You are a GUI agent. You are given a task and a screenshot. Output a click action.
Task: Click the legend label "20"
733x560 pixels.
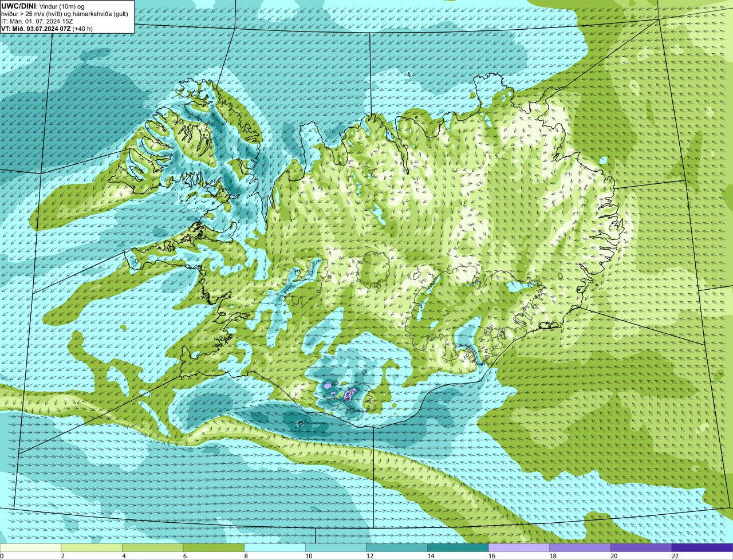pyautogui.click(x=614, y=556)
